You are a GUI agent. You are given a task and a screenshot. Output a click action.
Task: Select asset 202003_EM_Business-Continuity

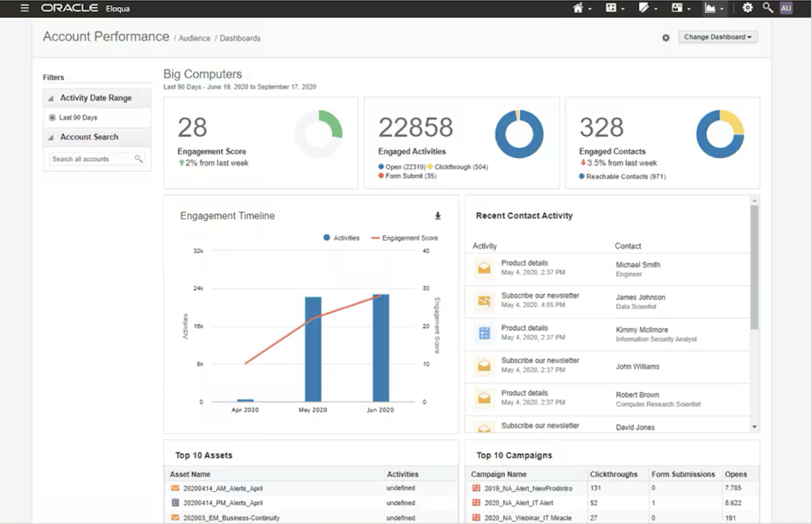pyautogui.click(x=231, y=518)
